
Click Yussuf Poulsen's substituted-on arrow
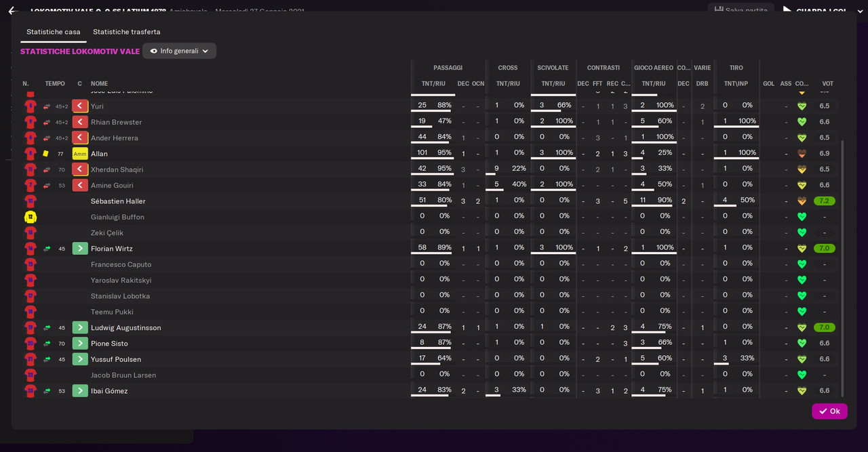pos(80,359)
